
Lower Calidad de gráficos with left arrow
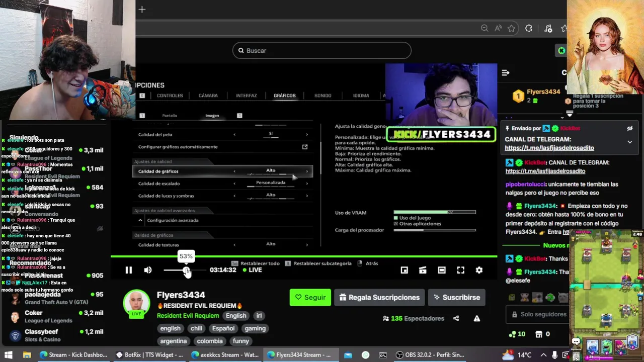pos(234,171)
